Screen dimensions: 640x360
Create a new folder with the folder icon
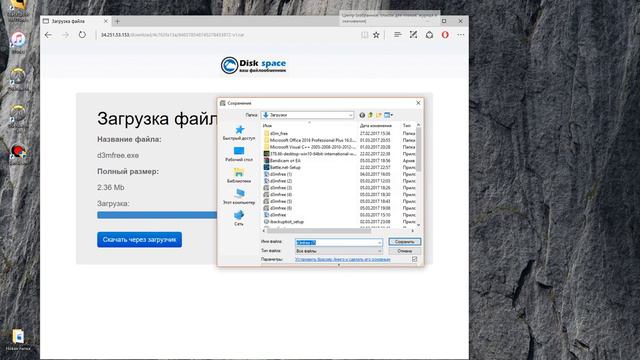pos(379,115)
